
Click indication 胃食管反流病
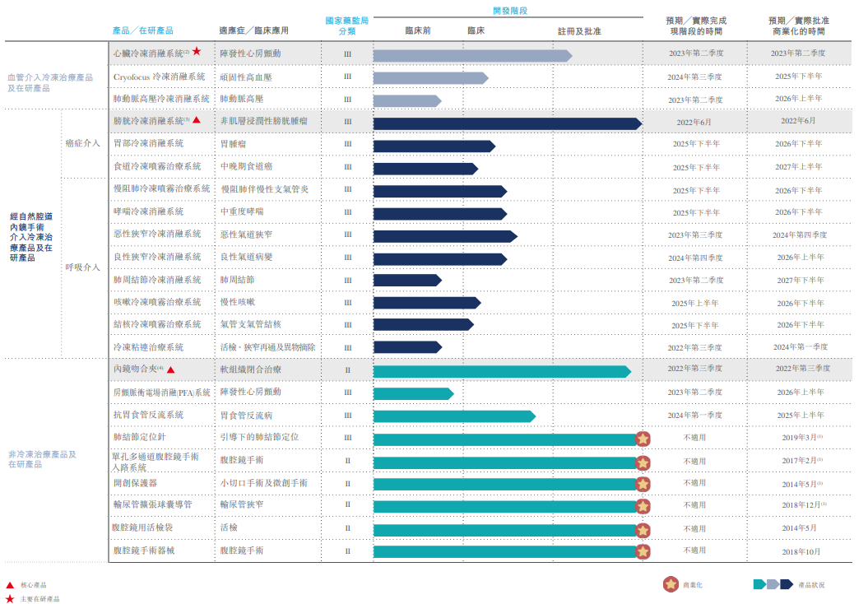tap(246, 416)
